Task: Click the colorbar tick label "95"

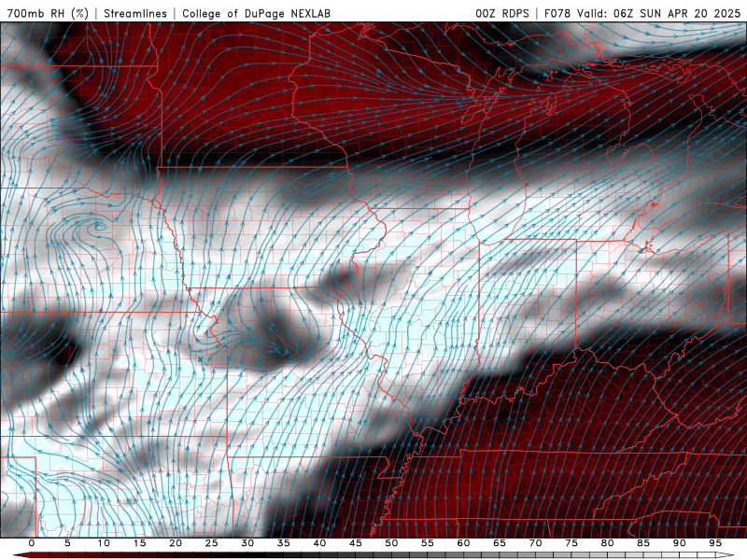Action: click(x=715, y=543)
